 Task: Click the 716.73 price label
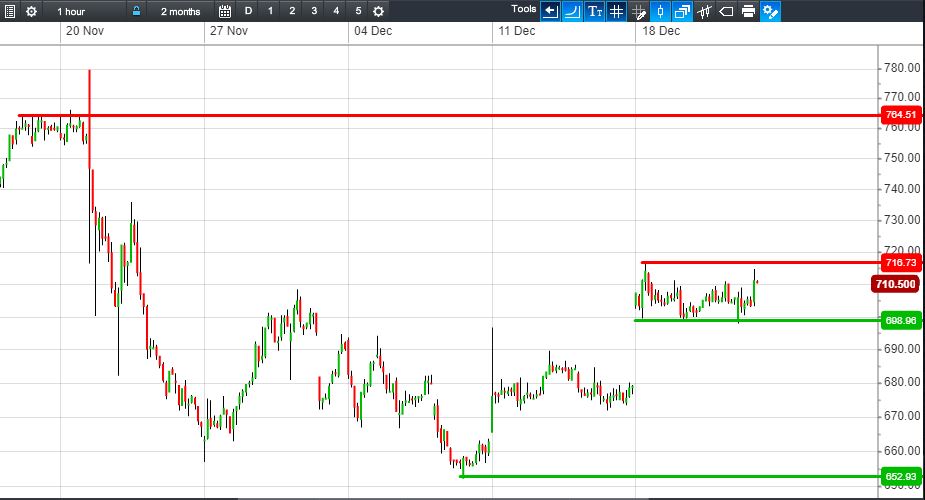pos(901,262)
